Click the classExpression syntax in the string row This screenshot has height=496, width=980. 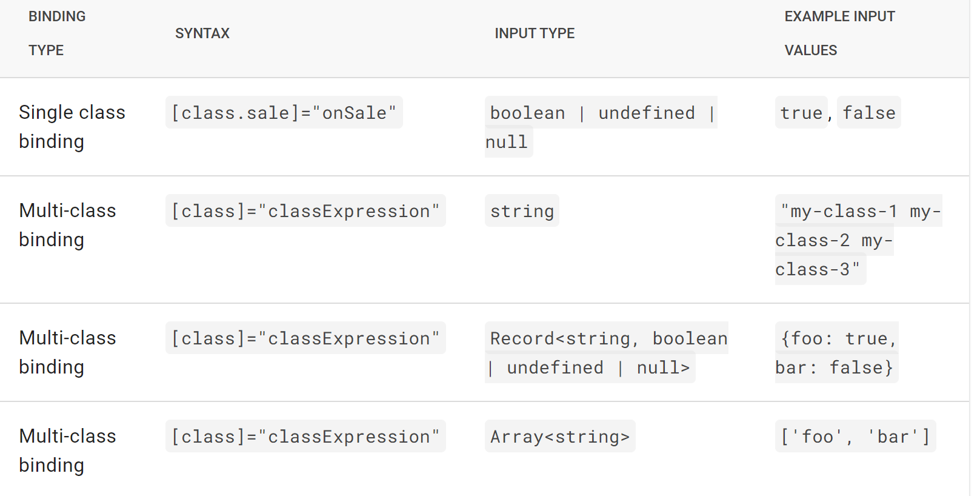click(x=305, y=211)
